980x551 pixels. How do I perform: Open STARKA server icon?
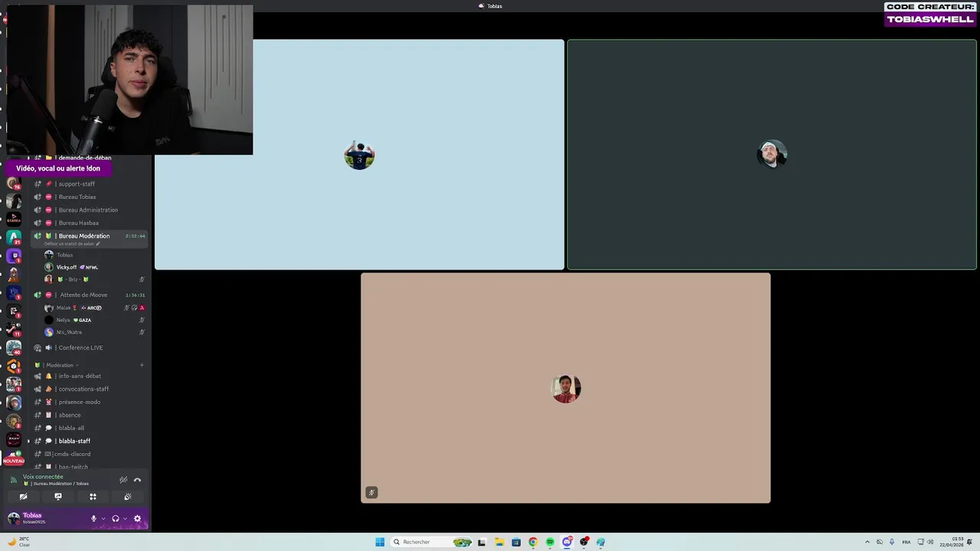14,220
